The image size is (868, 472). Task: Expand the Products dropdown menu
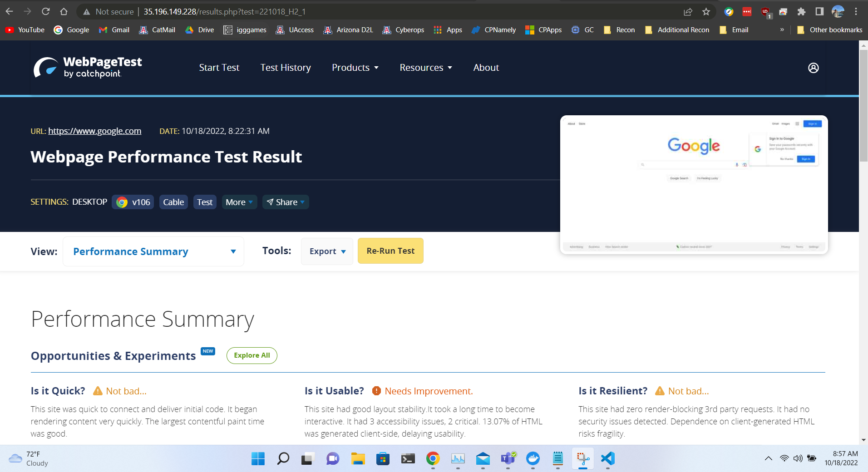tap(355, 68)
